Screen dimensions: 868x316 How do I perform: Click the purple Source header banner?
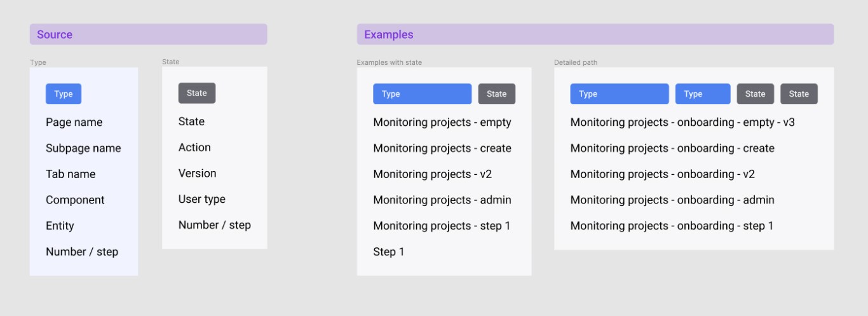(148, 34)
